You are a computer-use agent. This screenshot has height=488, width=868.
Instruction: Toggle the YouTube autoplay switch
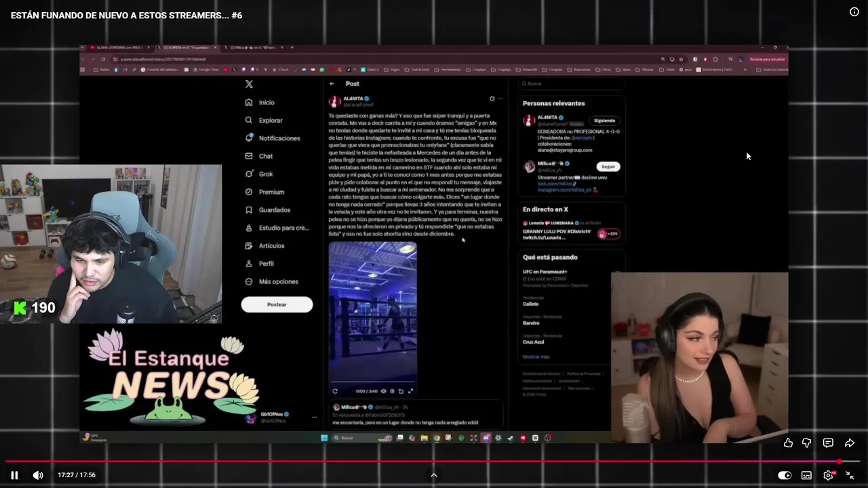coord(785,475)
